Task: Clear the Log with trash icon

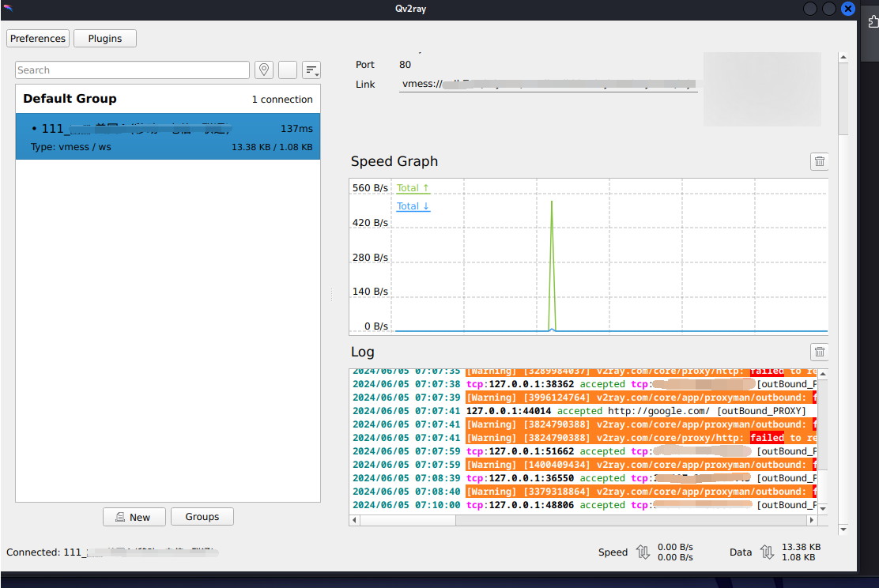Action: (x=819, y=352)
